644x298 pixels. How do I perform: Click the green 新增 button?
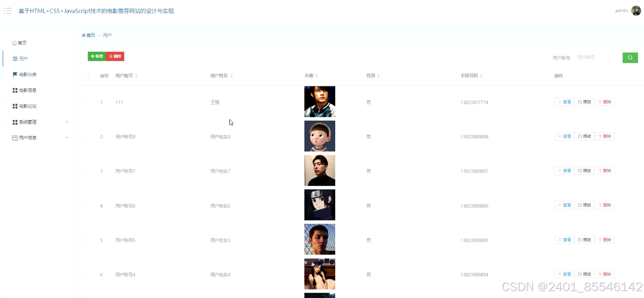coord(97,56)
